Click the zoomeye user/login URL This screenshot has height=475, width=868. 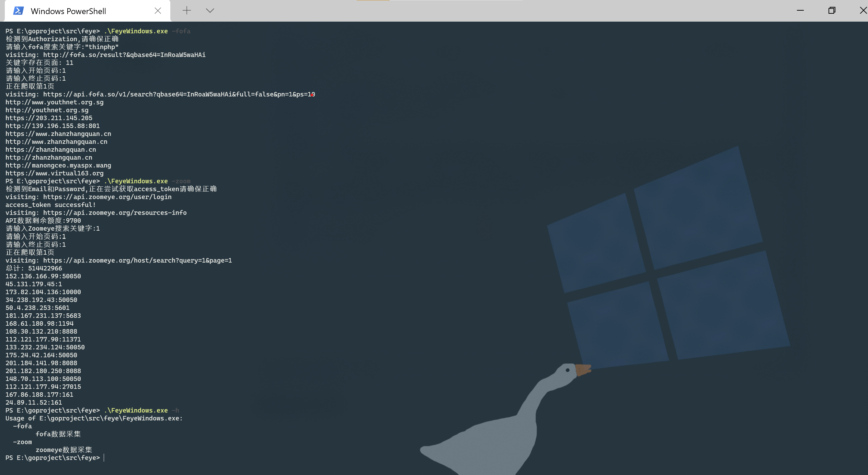point(107,197)
